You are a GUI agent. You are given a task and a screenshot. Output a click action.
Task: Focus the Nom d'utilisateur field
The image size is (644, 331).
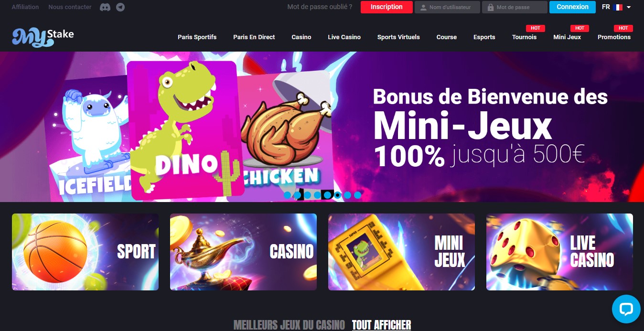click(447, 7)
